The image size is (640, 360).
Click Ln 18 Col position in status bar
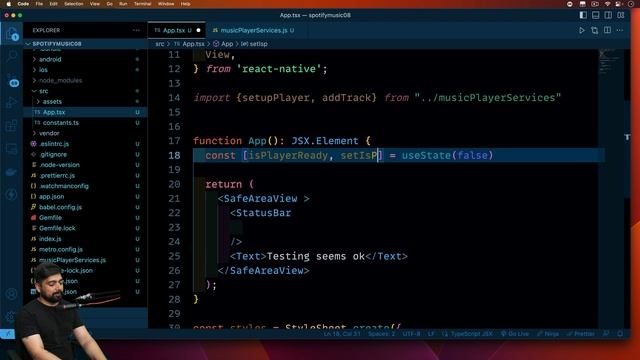tap(342, 334)
